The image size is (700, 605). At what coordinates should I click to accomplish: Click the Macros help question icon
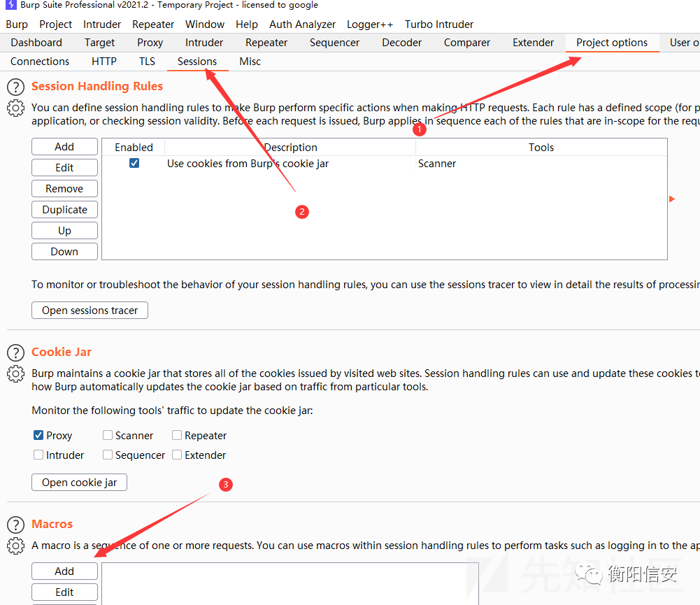click(x=15, y=525)
